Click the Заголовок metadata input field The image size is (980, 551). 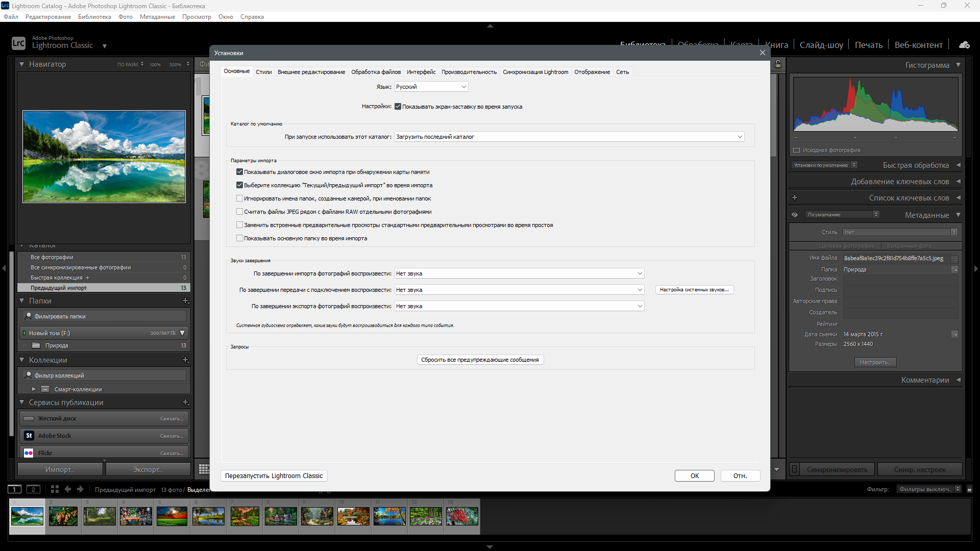tap(900, 279)
